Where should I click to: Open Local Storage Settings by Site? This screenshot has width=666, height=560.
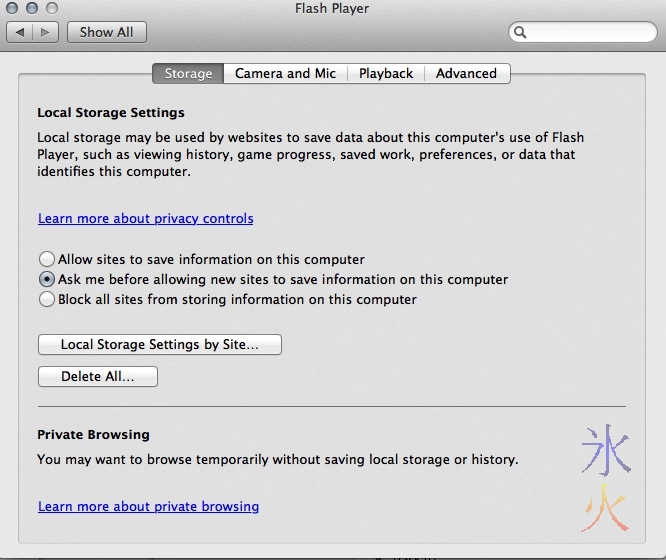pos(159,344)
